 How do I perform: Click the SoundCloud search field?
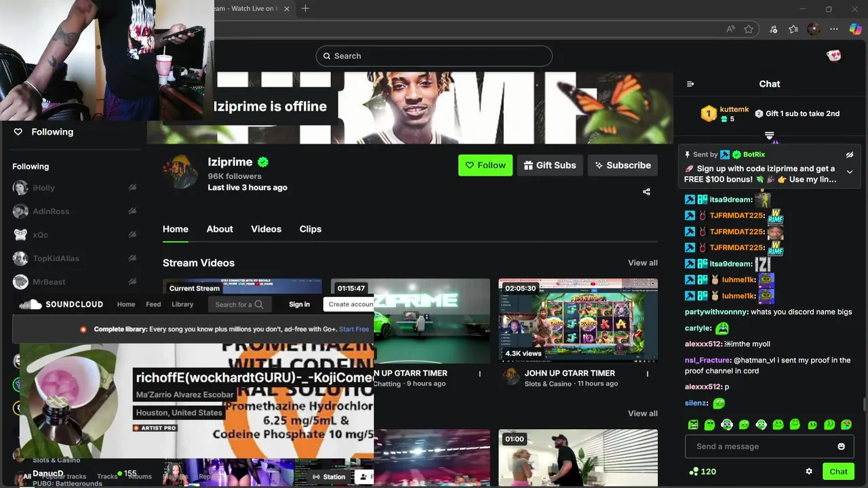(239, 304)
